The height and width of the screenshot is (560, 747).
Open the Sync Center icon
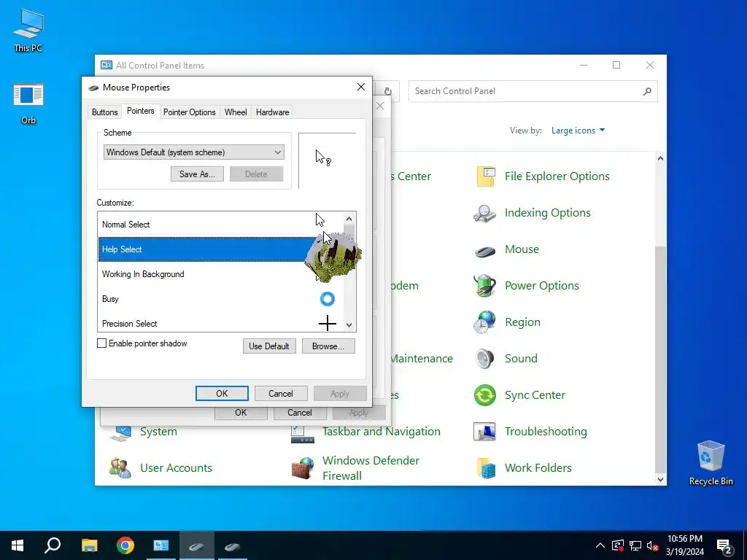point(485,395)
